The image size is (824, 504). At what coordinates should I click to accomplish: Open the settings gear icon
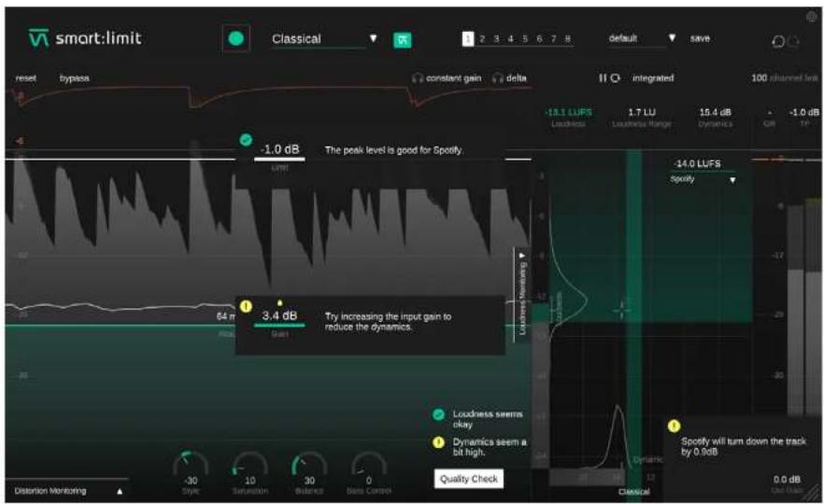pos(811,18)
